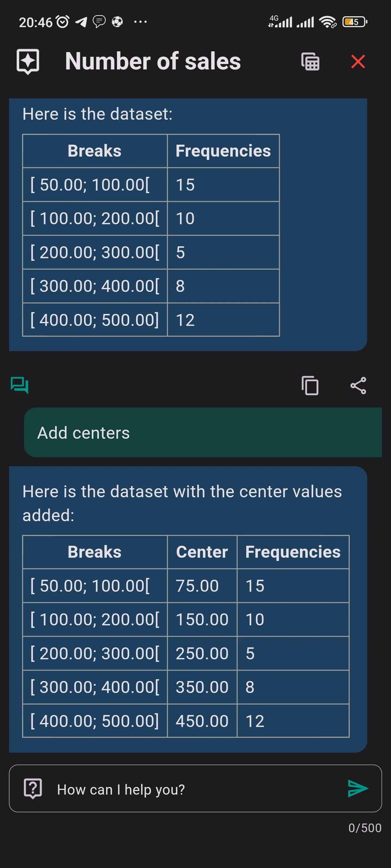Send the message with arrow icon
Viewport: 391px width, 868px height.
(358, 788)
